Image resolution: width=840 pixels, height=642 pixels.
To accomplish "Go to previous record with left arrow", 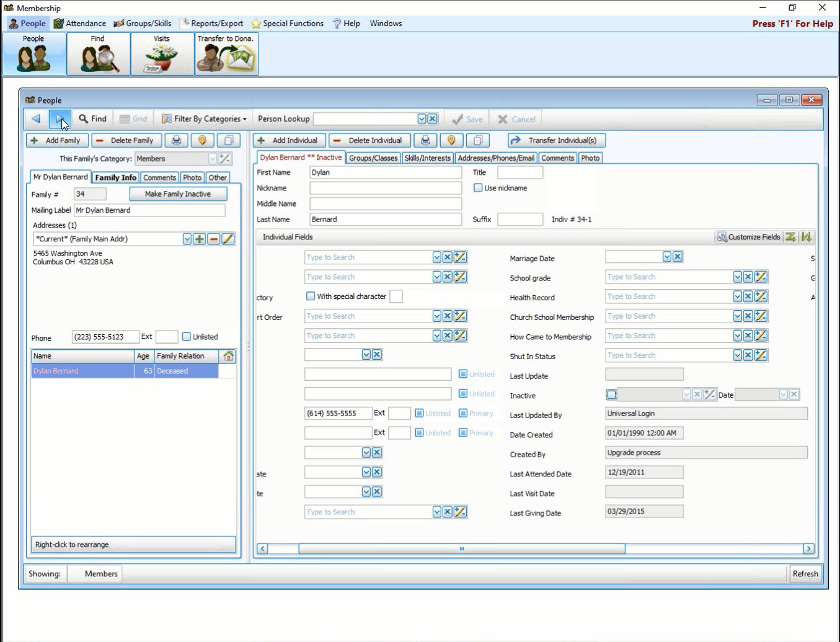I will point(36,118).
